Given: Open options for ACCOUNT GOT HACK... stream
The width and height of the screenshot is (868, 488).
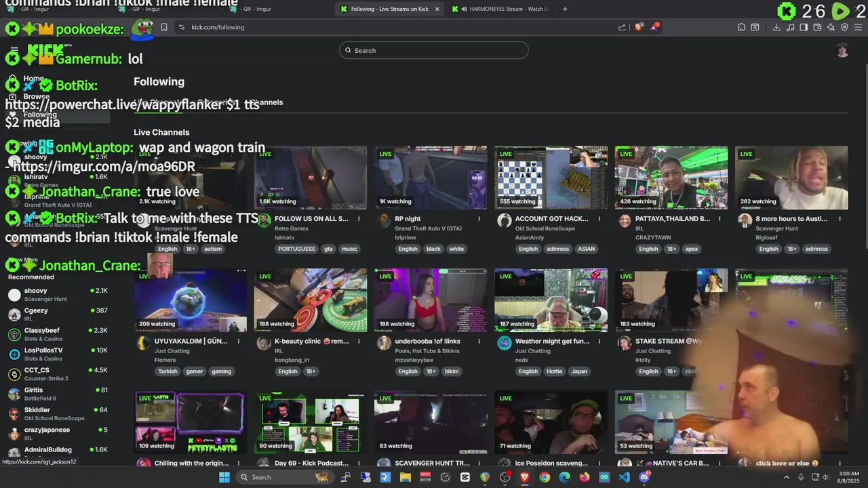Looking at the screenshot, I should 599,219.
